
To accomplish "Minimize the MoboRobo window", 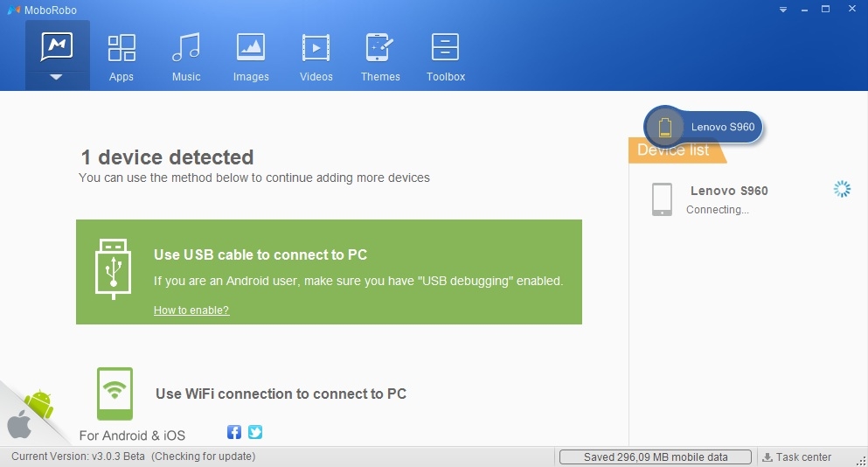I will pyautogui.click(x=804, y=10).
